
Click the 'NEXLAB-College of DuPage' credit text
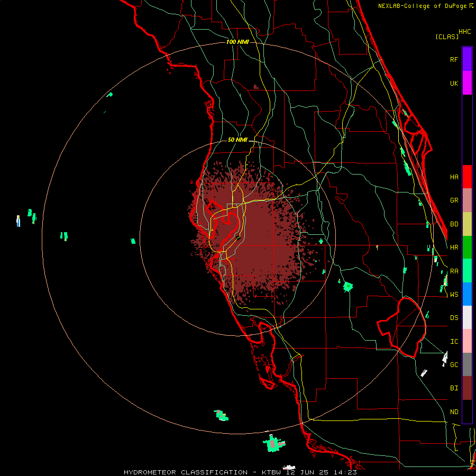423,6
